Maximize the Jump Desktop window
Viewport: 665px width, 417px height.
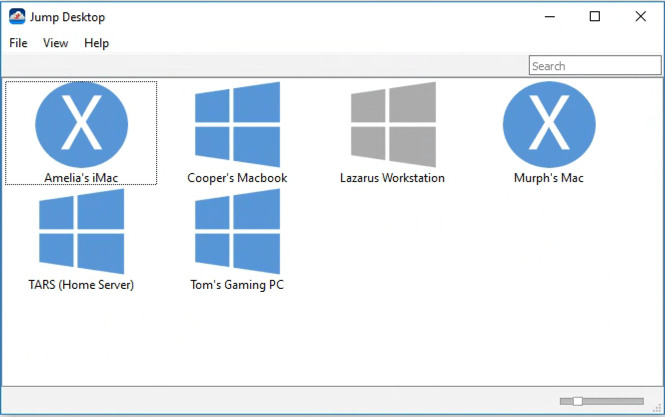[595, 17]
